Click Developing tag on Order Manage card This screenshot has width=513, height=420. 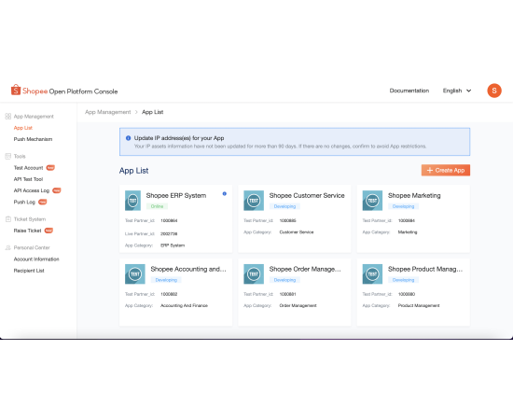coord(284,280)
